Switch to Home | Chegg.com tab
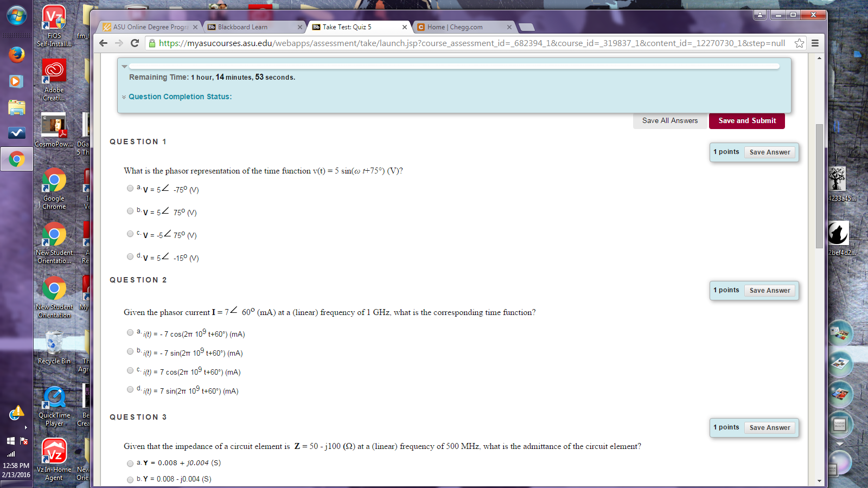868x488 pixels. click(464, 27)
